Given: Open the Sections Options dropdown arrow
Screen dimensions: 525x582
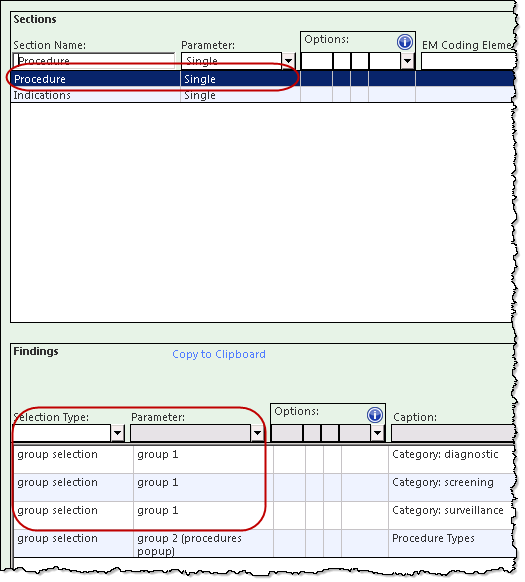Looking at the screenshot, I should point(408,61).
